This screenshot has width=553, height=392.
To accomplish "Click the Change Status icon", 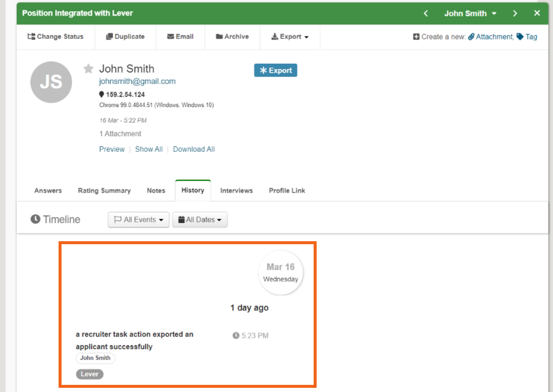I will (x=31, y=36).
